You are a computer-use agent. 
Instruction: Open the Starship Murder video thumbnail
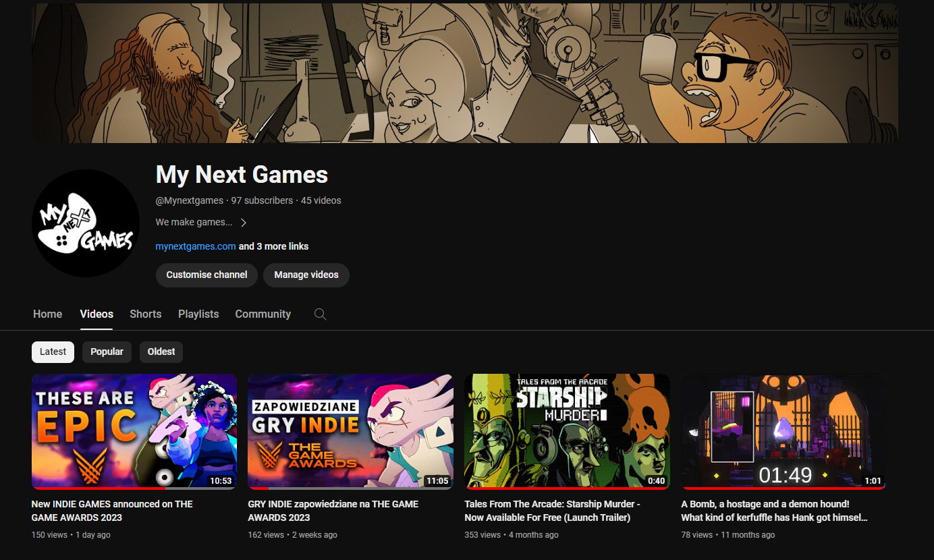tap(567, 432)
